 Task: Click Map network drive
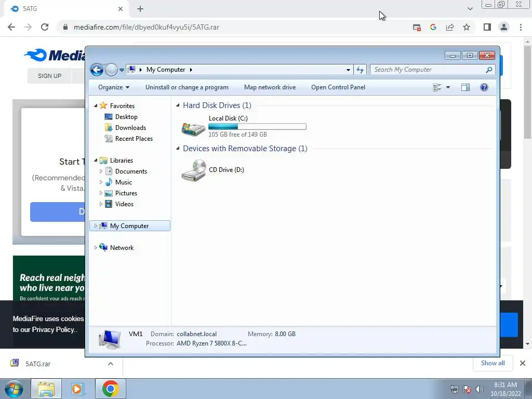coord(270,87)
